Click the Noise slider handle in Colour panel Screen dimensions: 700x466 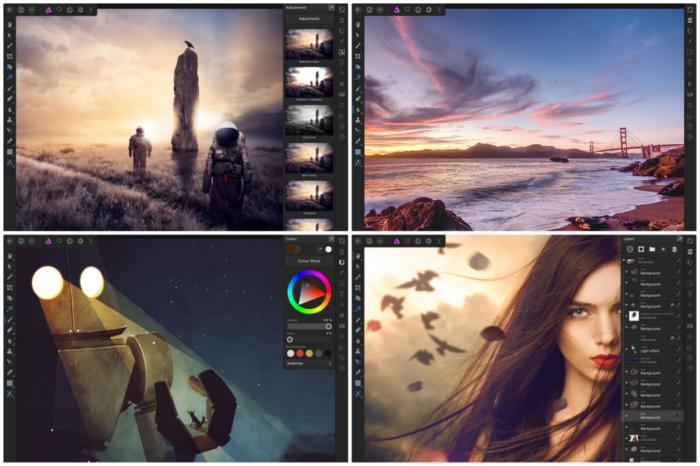click(x=290, y=340)
